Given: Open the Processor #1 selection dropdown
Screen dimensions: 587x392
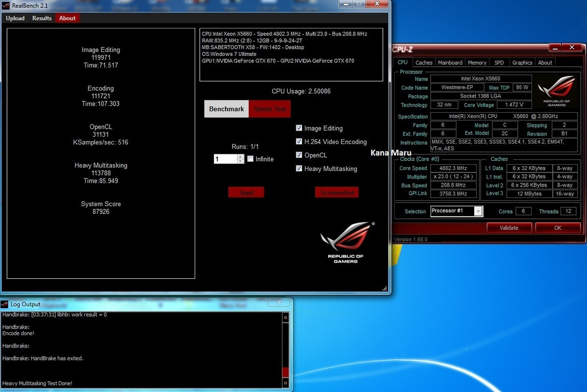Looking at the screenshot, I should (478, 211).
